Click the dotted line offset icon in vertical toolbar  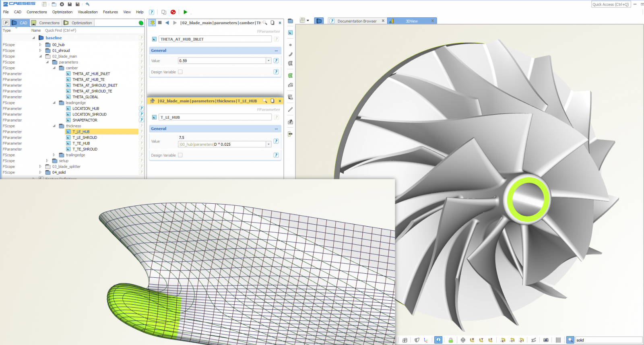(290, 109)
